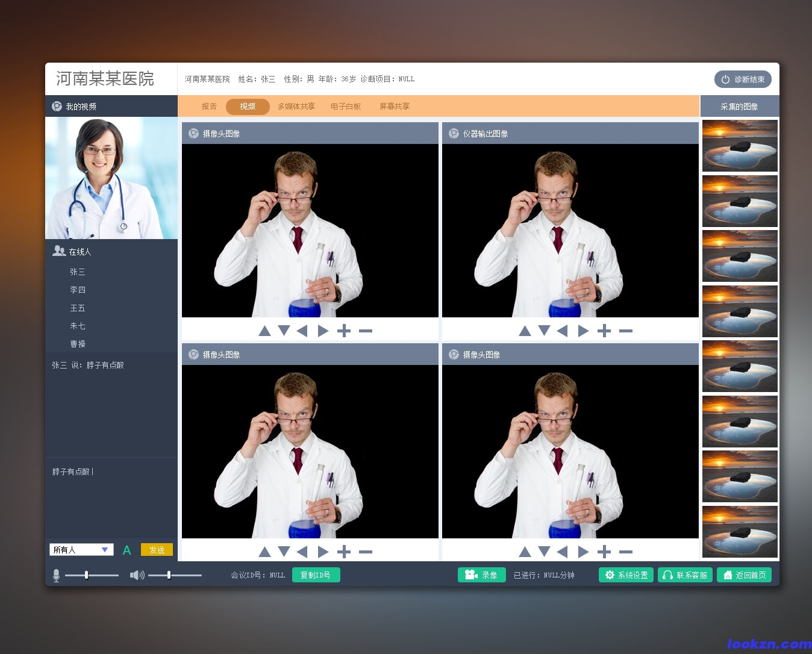Pan down in bottom-right camera panel
Screen dimensions: 812x654
pos(544,552)
